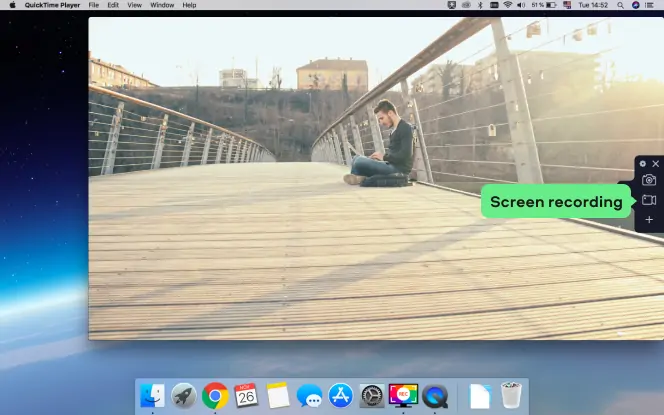Open the side panel settings gear
The height and width of the screenshot is (415, 664).
(x=642, y=164)
